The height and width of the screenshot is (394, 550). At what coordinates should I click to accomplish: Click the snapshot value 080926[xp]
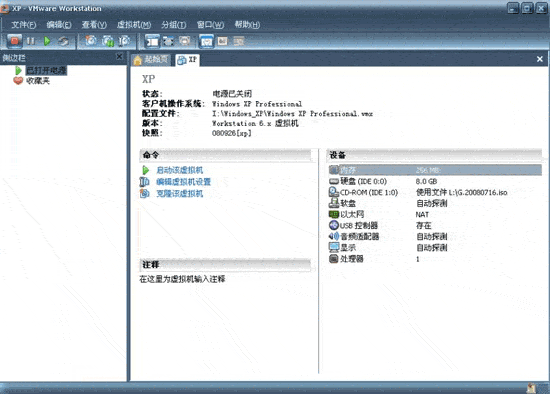coord(232,133)
